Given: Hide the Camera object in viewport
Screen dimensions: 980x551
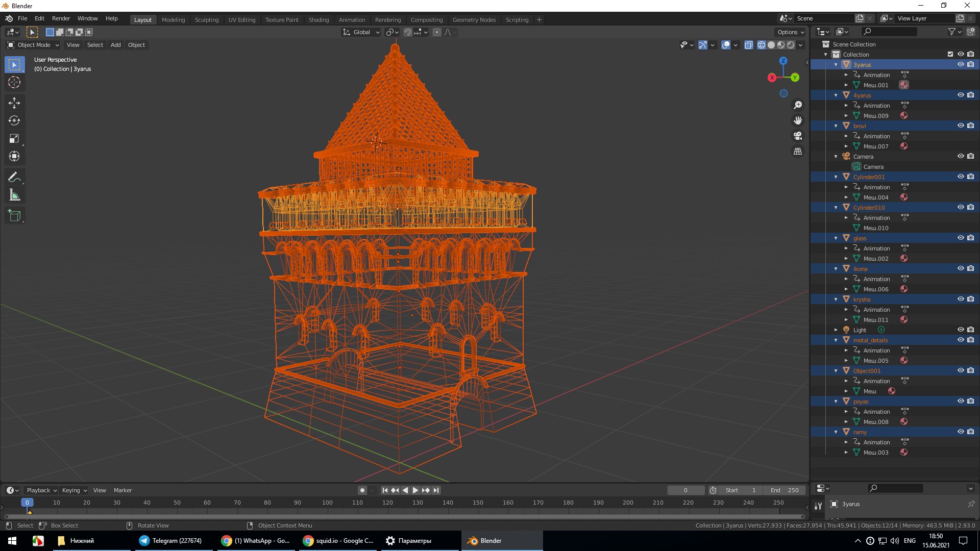Looking at the screenshot, I should (961, 157).
